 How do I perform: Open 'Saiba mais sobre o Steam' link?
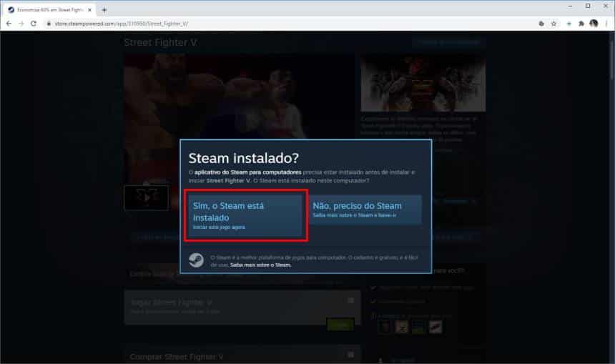tap(260, 265)
